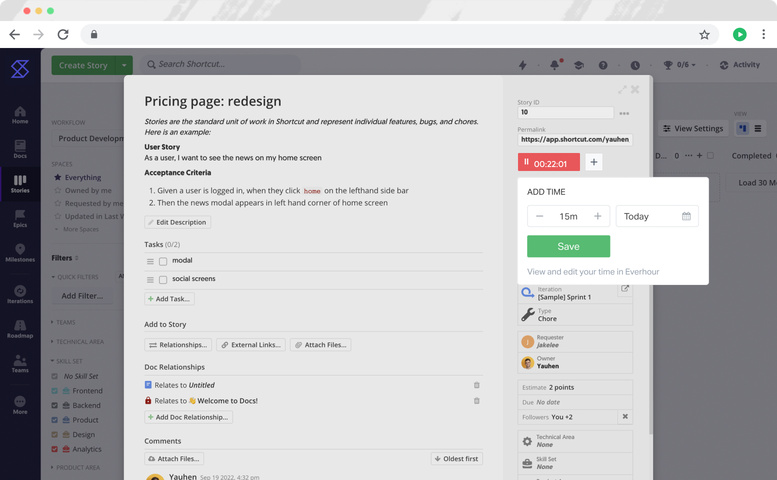Screen dimensions: 777x480
Task: Open Story ID three-dot options
Action: click(x=624, y=113)
